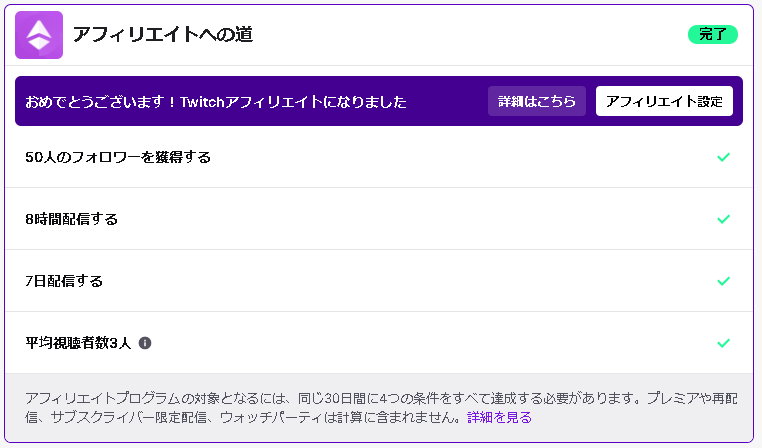
Task: Click the checkmark in 平均視聴者数3人 row
Action: 724,343
